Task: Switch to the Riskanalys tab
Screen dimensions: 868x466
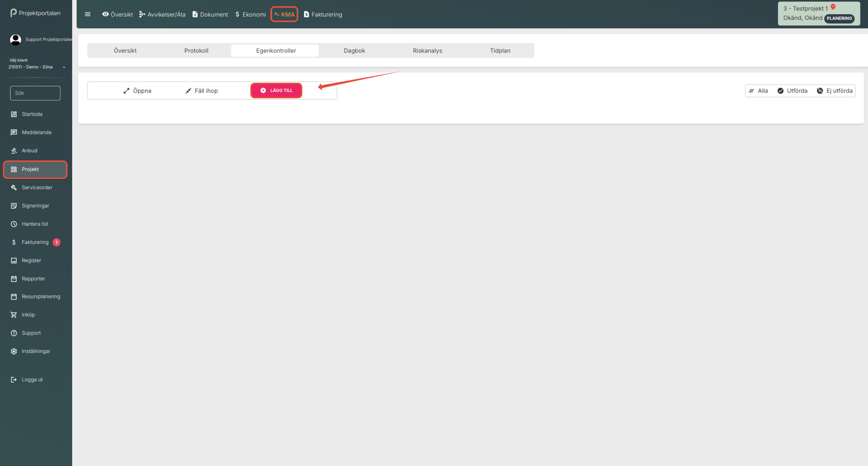Action: (427, 51)
